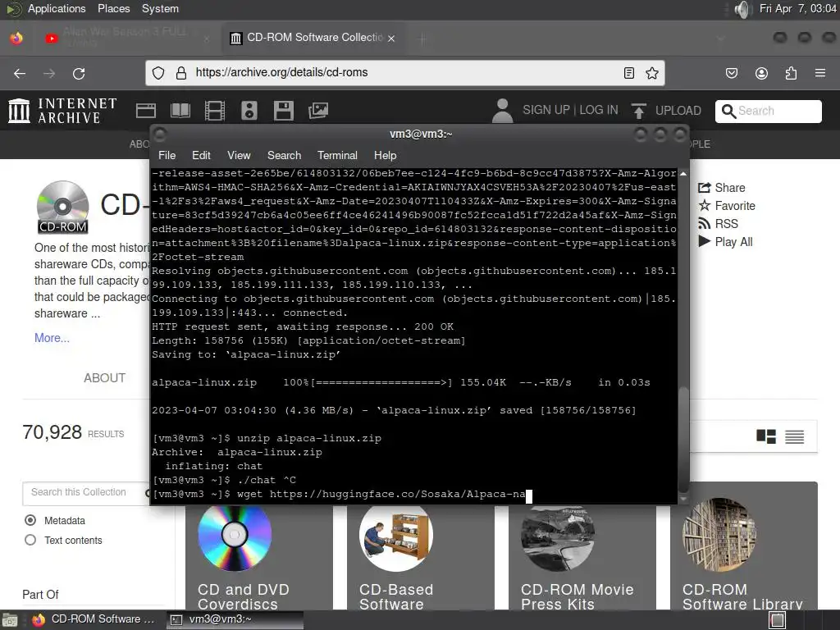840x630 pixels.
Task: Switch to the YouTube browser tab
Action: pyautogui.click(x=126, y=38)
